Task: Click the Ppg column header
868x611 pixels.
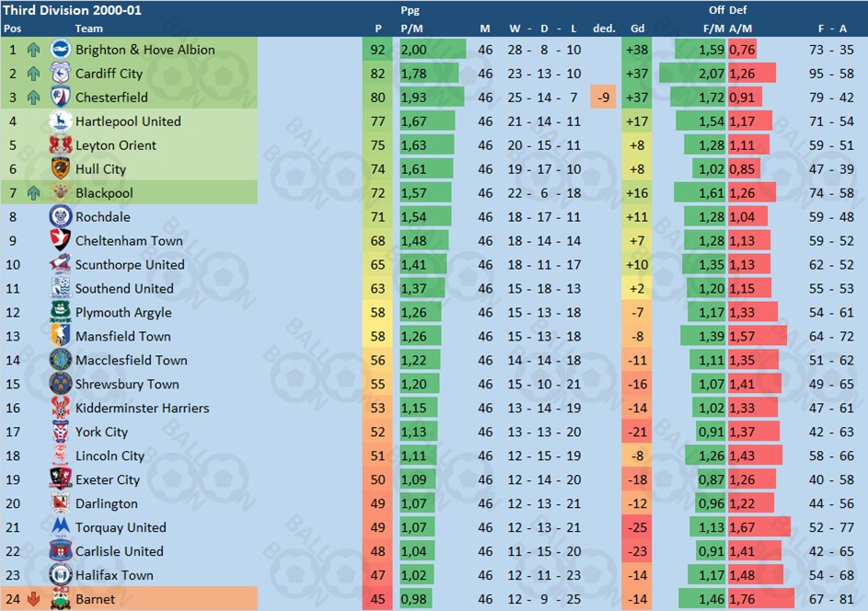Action: 411,11
